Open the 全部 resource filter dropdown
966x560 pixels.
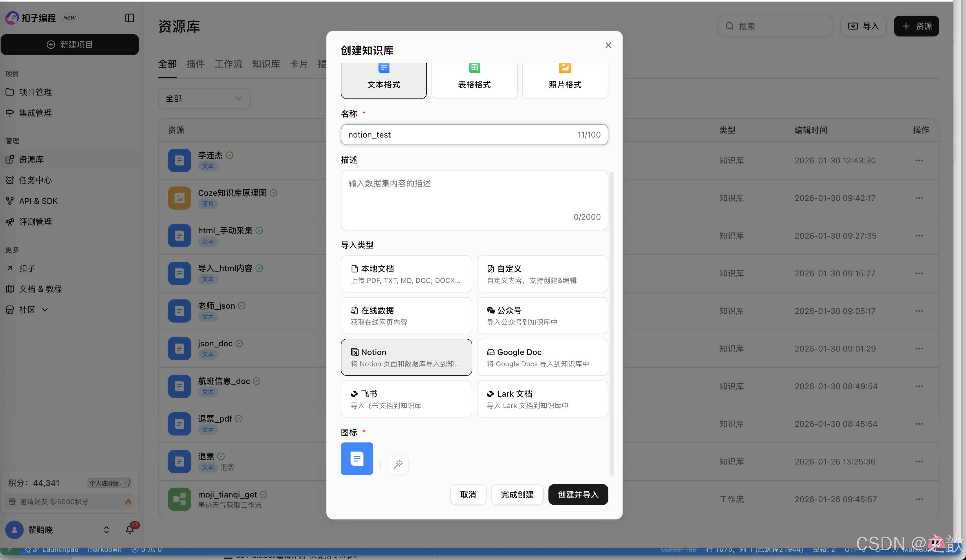204,98
